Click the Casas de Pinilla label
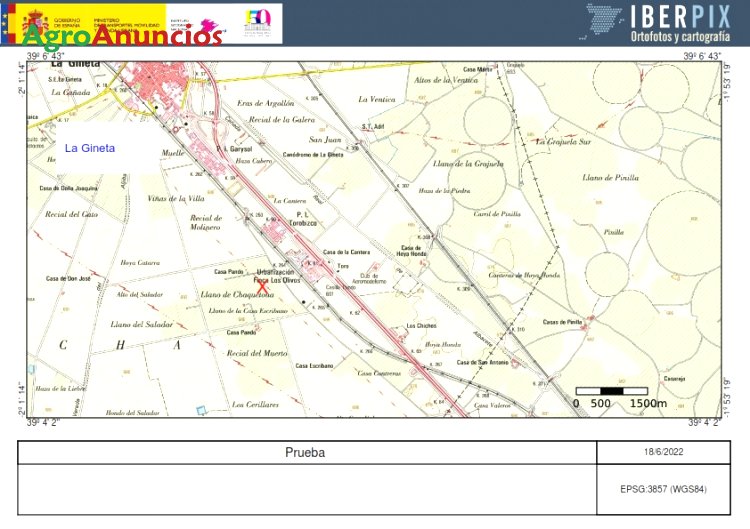Viewport: 750px width, 529px height. pyautogui.click(x=562, y=322)
